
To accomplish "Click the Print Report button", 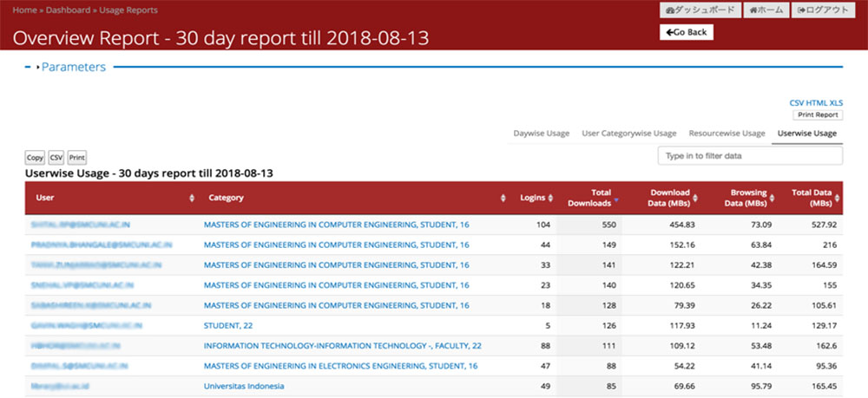I will [x=818, y=115].
